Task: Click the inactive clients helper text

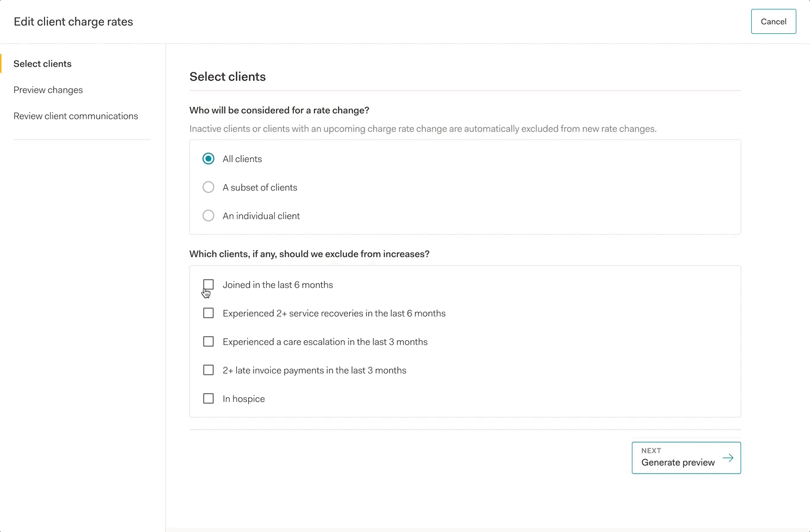Action: 423,128
